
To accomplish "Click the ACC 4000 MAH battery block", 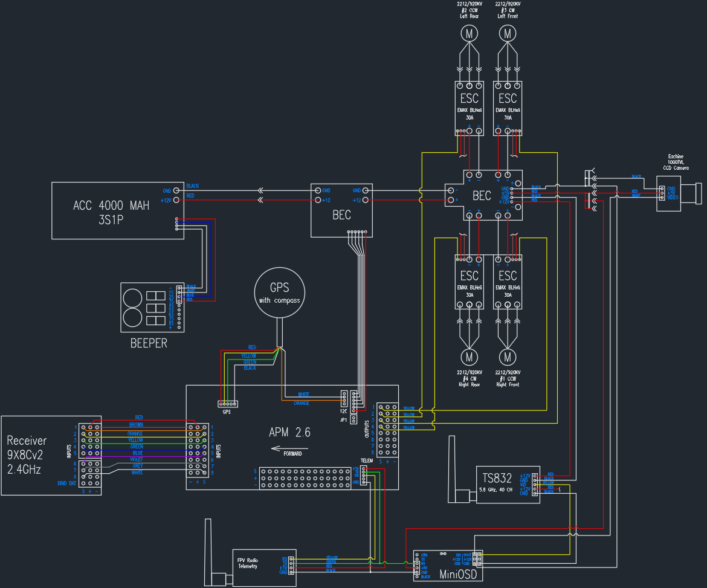I will click(118, 210).
